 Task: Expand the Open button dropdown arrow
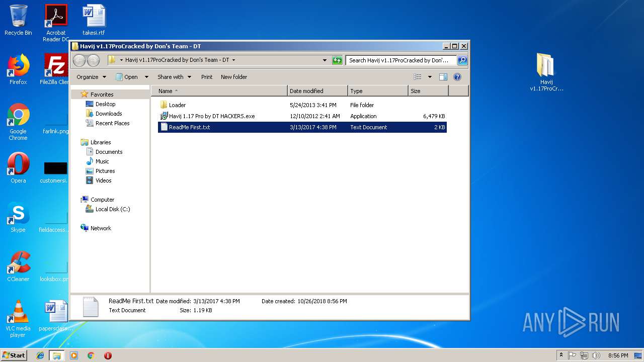pos(146,77)
